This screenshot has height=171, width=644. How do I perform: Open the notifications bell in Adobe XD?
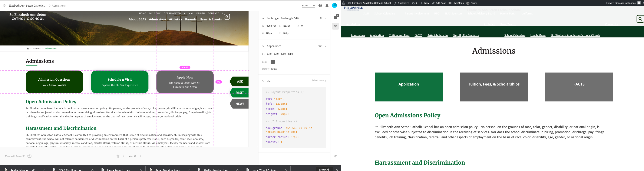327,6
